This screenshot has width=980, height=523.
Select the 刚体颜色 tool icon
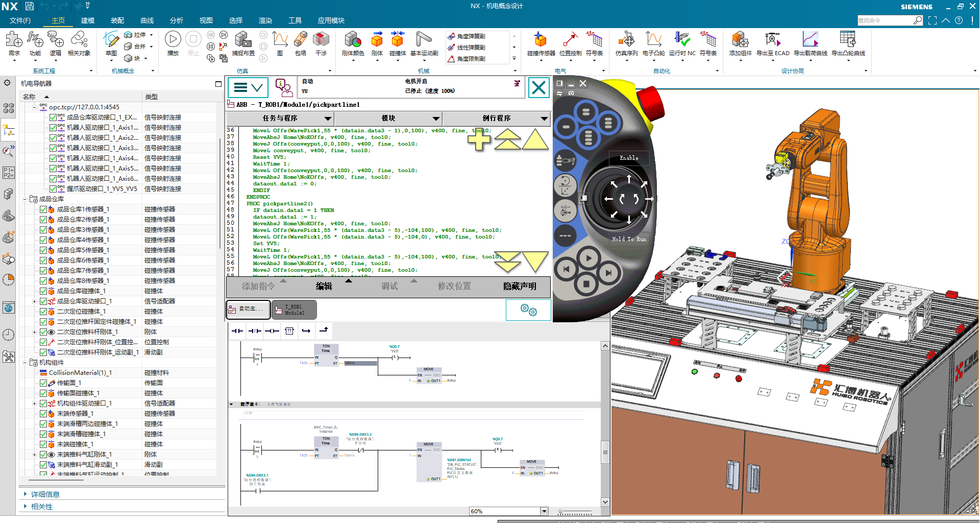click(x=353, y=40)
